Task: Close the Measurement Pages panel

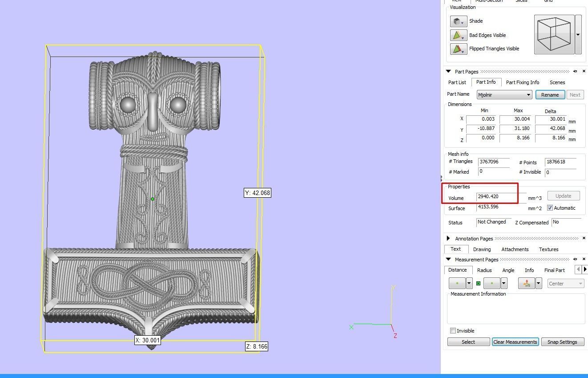Action: point(584,259)
